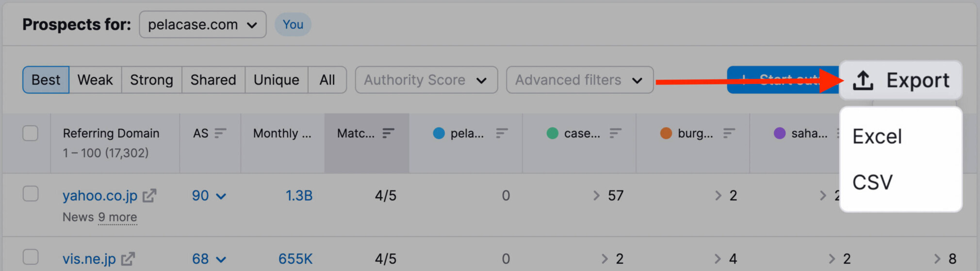980x271 pixels.
Task: Click the blue pela... color dot
Action: click(x=439, y=133)
